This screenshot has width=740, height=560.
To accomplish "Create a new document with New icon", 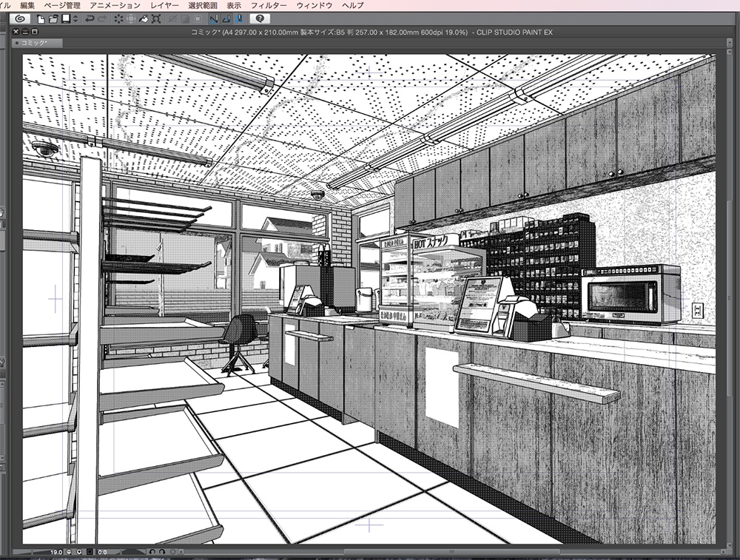I will tap(41, 19).
